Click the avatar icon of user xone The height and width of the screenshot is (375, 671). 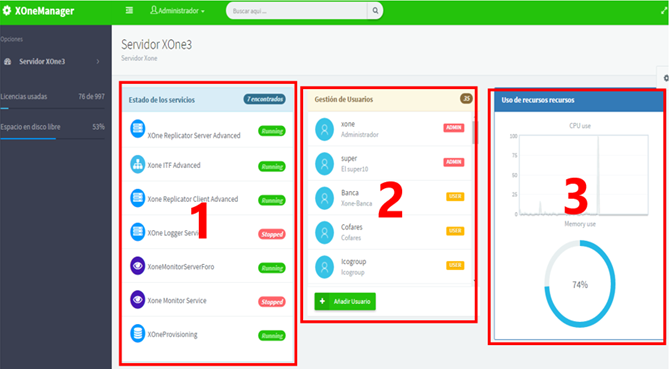[x=324, y=129]
